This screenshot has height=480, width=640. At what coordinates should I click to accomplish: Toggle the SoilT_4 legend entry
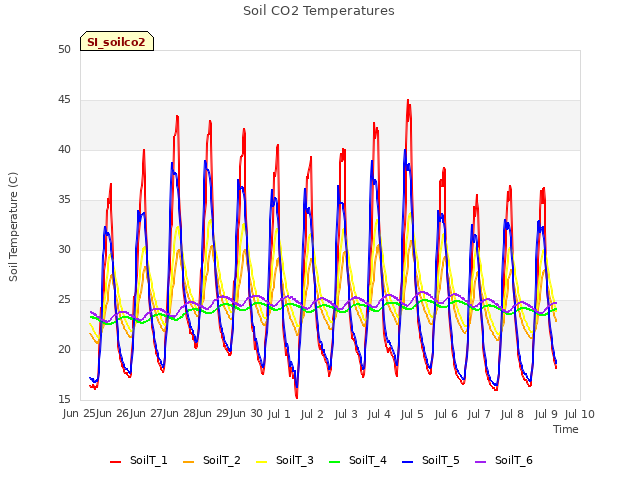(358, 460)
